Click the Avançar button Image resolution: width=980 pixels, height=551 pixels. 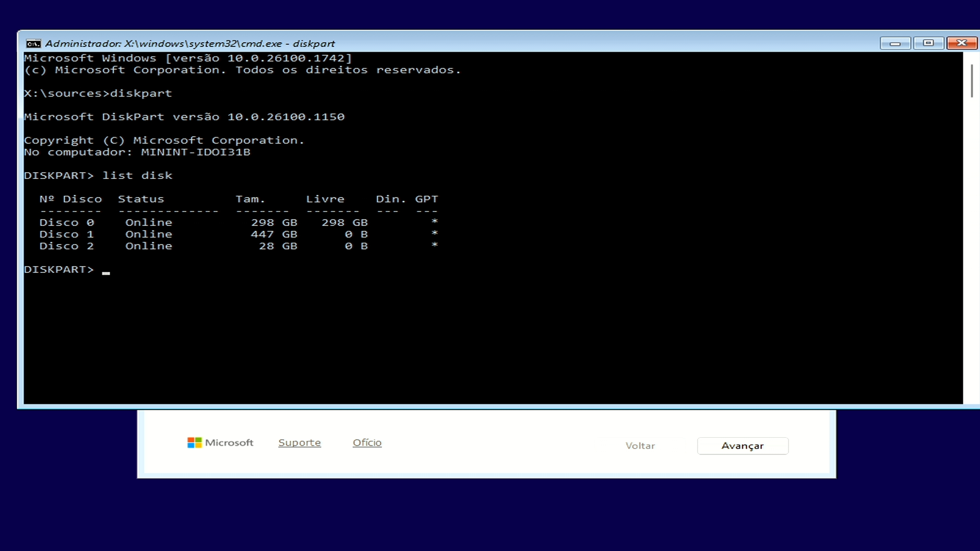[x=743, y=446]
